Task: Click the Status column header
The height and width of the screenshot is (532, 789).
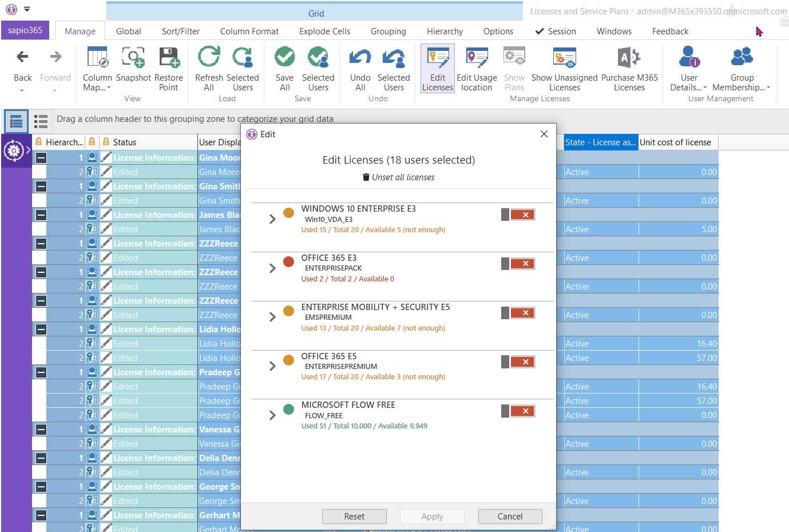Action: 149,142
